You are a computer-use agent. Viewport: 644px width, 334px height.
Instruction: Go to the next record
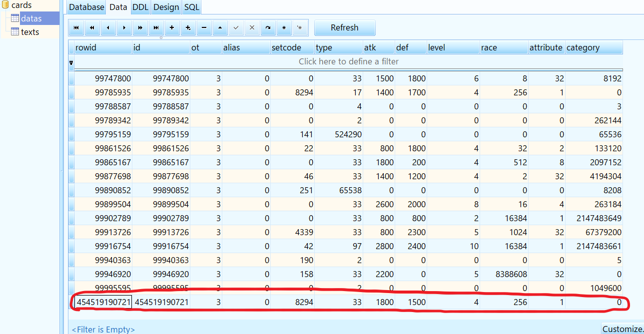click(x=124, y=28)
